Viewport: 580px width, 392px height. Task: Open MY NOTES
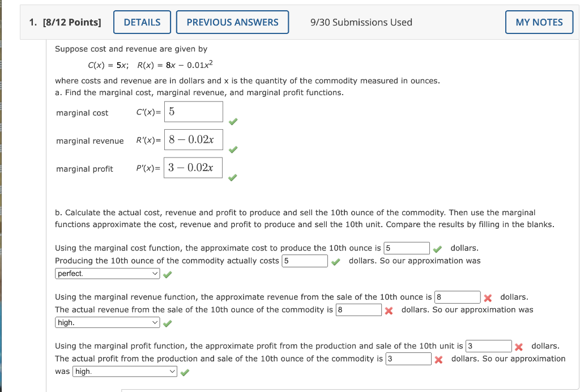(x=539, y=22)
